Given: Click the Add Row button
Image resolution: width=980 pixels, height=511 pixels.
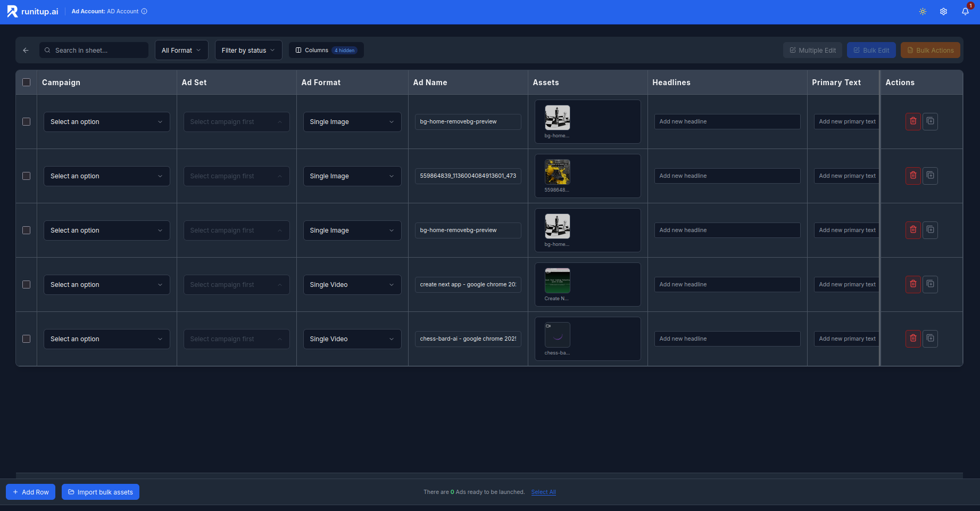Looking at the screenshot, I should point(31,492).
